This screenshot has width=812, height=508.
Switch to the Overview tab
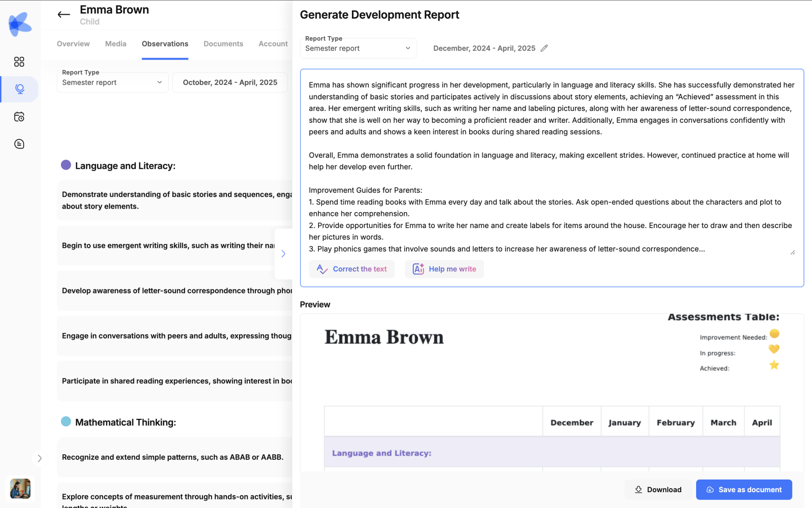point(73,44)
